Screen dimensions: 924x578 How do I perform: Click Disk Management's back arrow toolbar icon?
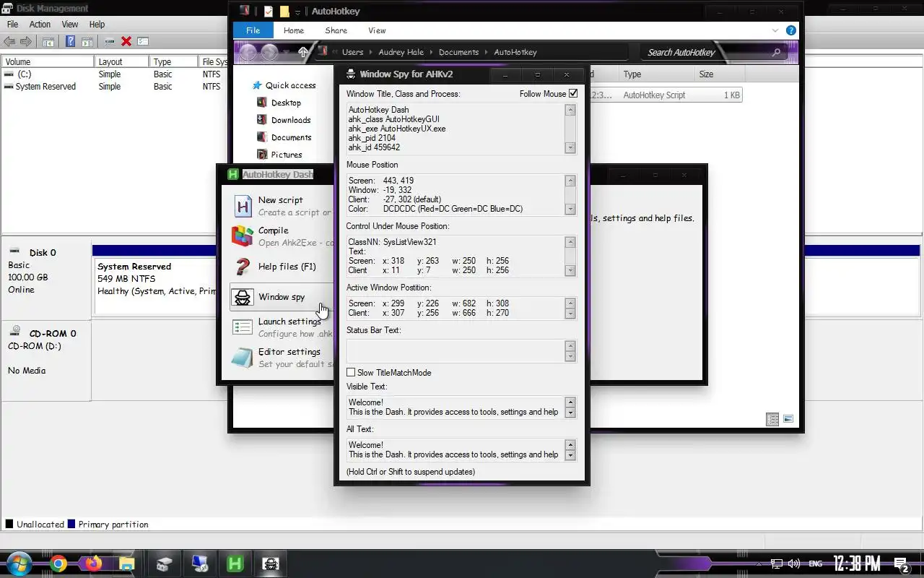[10, 42]
